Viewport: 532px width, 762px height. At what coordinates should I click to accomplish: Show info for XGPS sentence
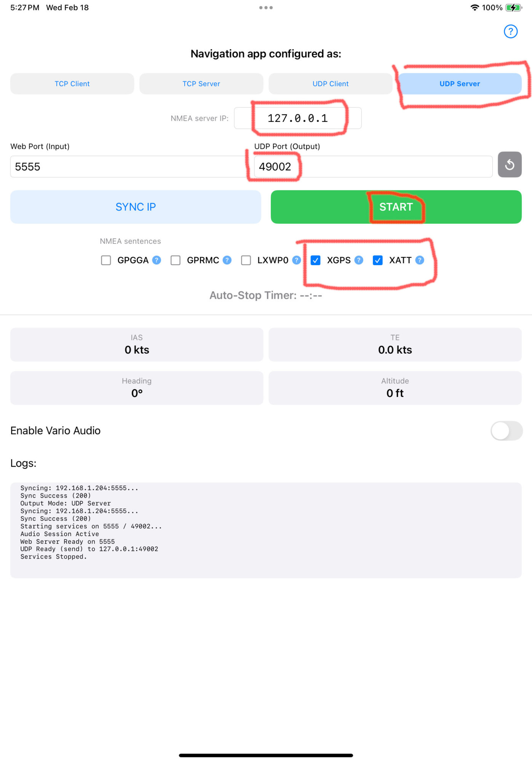[358, 260]
